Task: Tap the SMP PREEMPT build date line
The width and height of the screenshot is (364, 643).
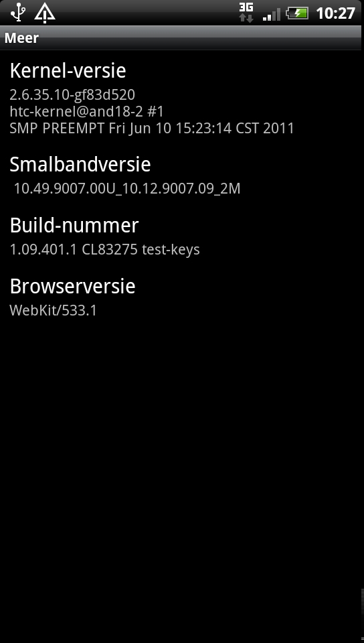Action: tap(152, 128)
